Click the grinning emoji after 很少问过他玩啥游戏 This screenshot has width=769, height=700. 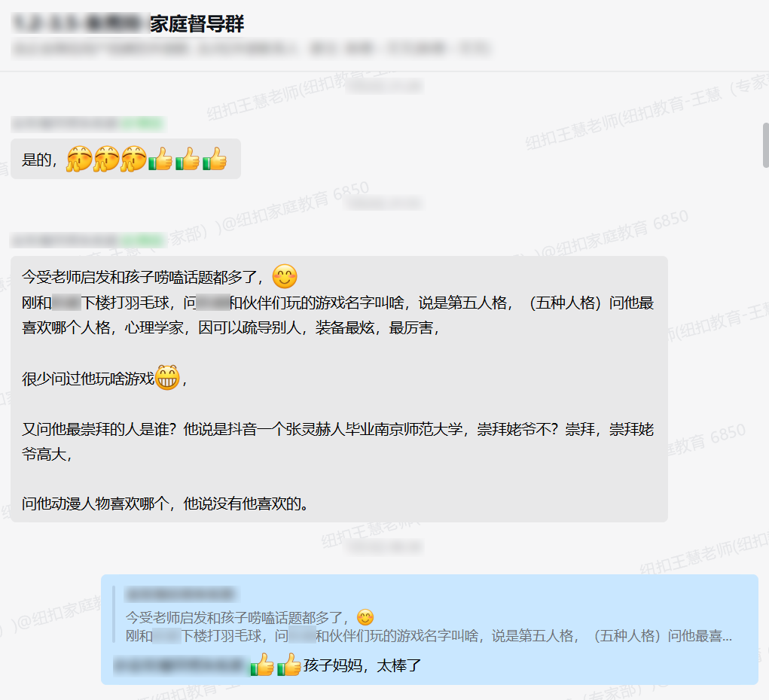(167, 377)
